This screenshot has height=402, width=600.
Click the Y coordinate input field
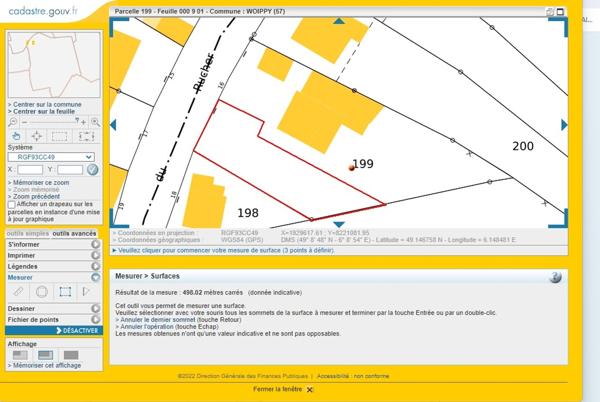70,169
